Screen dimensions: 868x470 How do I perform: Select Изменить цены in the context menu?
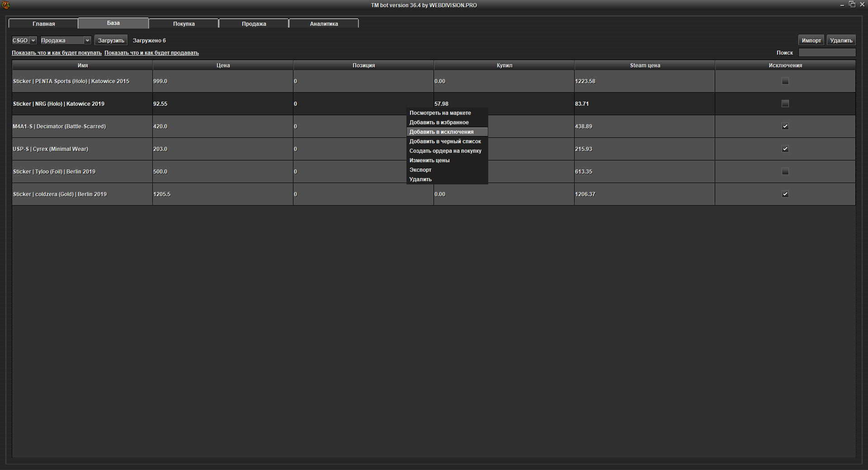point(429,160)
